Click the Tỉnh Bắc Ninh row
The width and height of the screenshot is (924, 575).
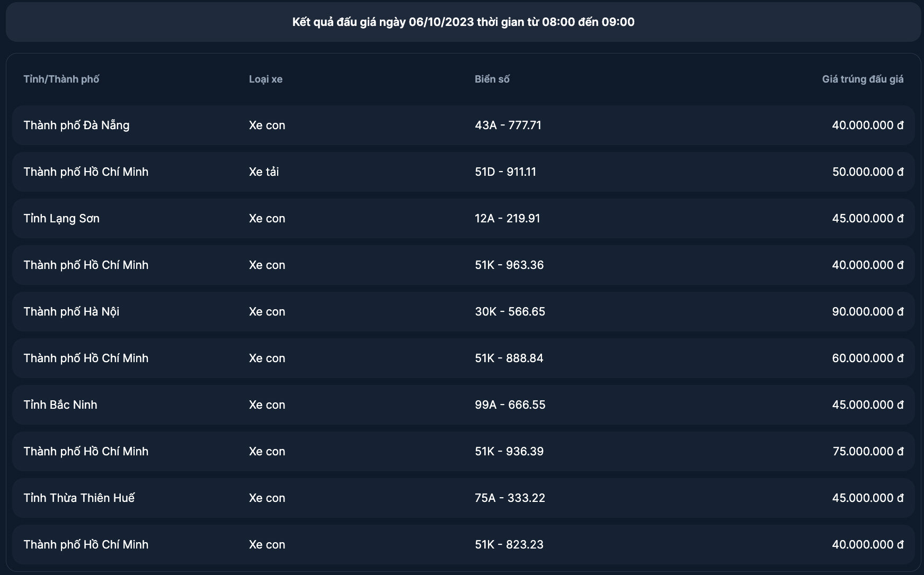point(464,405)
